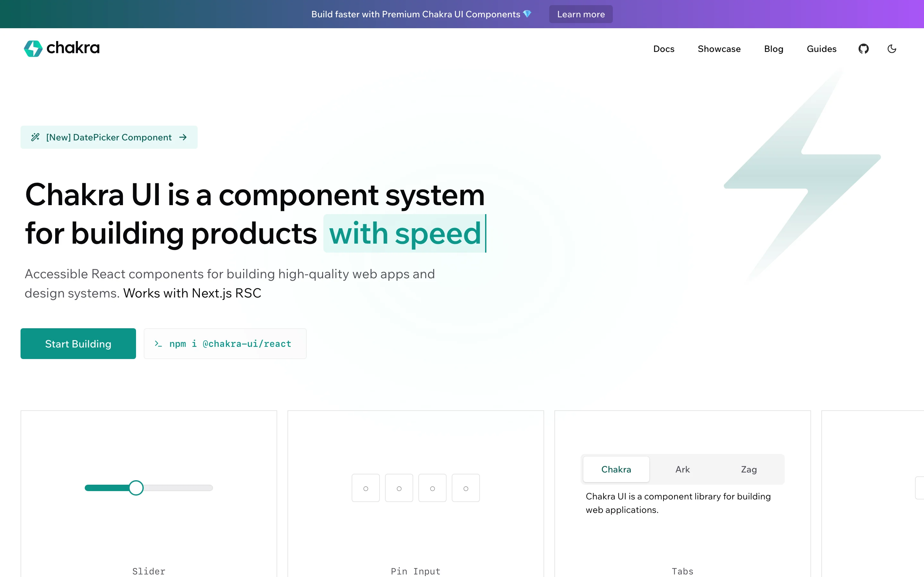Toggle dark mode via the moon icon
Screen dimensions: 924x577
click(x=892, y=48)
